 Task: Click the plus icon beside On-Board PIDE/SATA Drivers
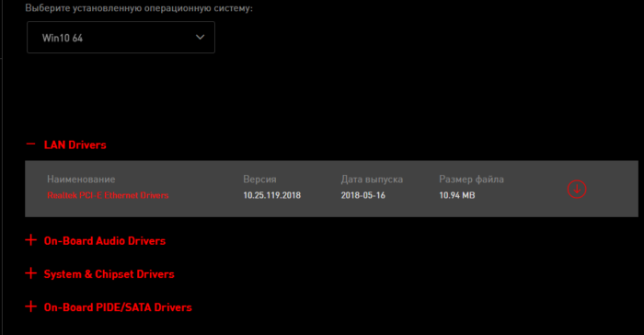tap(30, 306)
